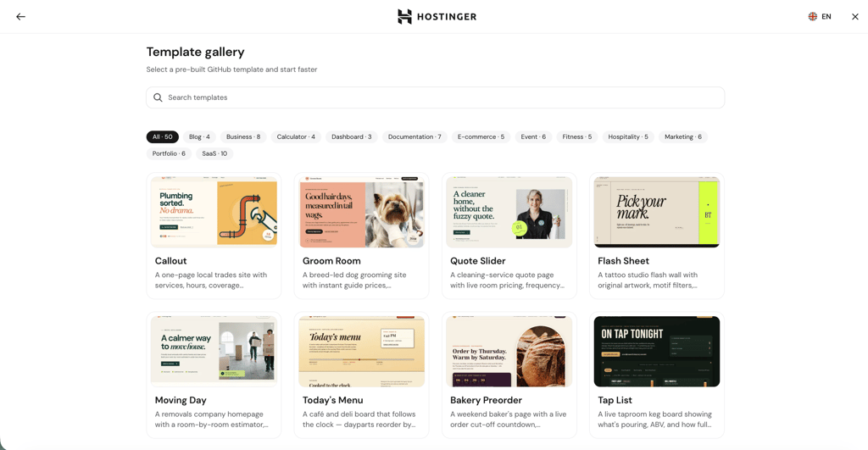Filter templates by Business · 8

coord(243,136)
